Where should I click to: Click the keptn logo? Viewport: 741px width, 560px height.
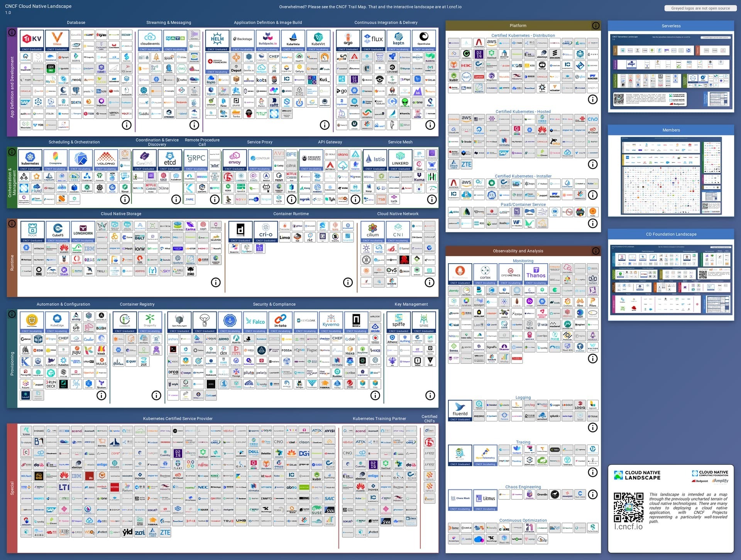tap(399, 41)
